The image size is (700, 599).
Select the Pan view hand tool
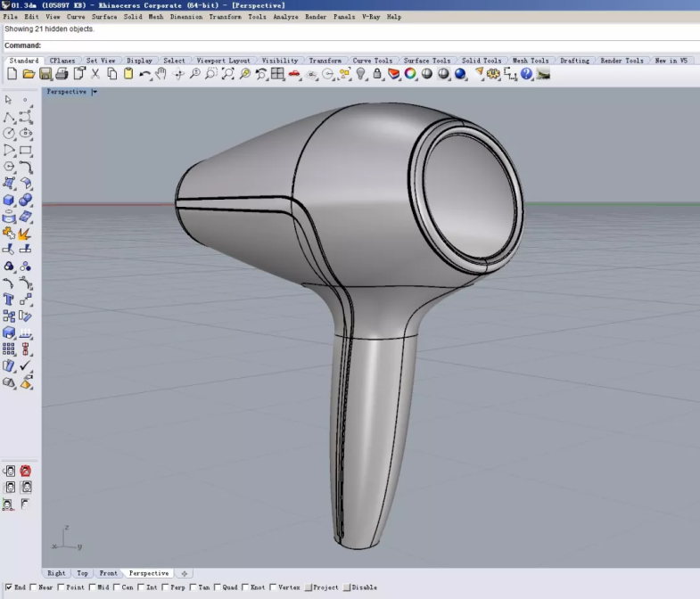tap(161, 74)
